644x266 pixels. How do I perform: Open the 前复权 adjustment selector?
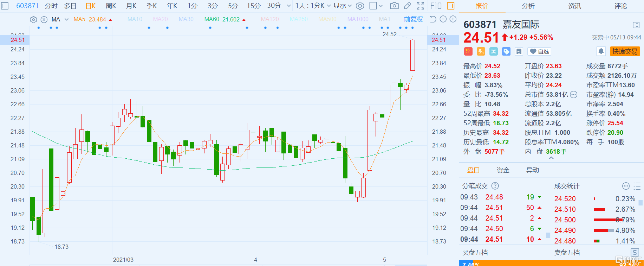click(413, 19)
